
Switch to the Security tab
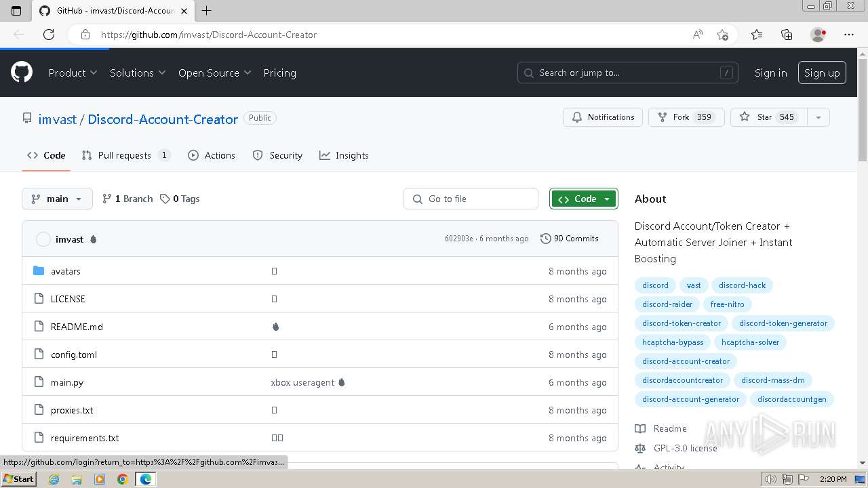pos(277,155)
